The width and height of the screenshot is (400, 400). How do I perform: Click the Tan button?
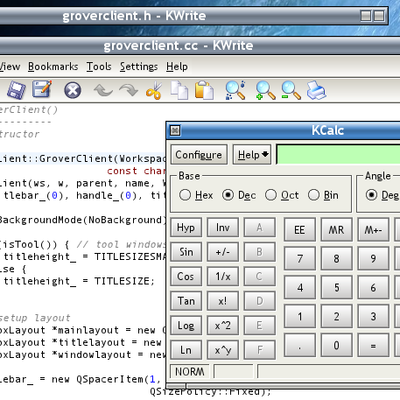pos(186,301)
